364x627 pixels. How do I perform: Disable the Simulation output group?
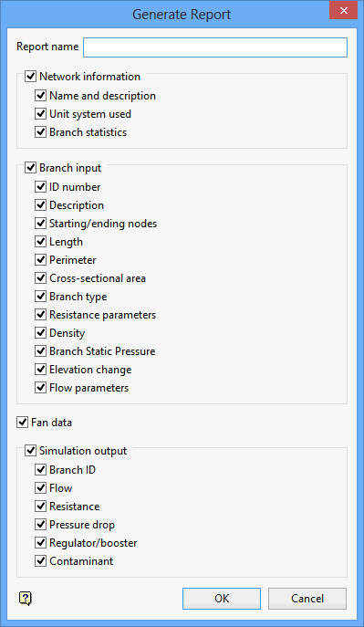pyautogui.click(x=30, y=451)
